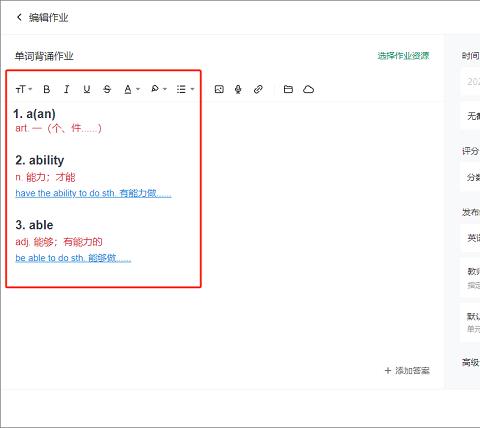Click the 添加答案 button
This screenshot has height=428, width=480.
407,370
